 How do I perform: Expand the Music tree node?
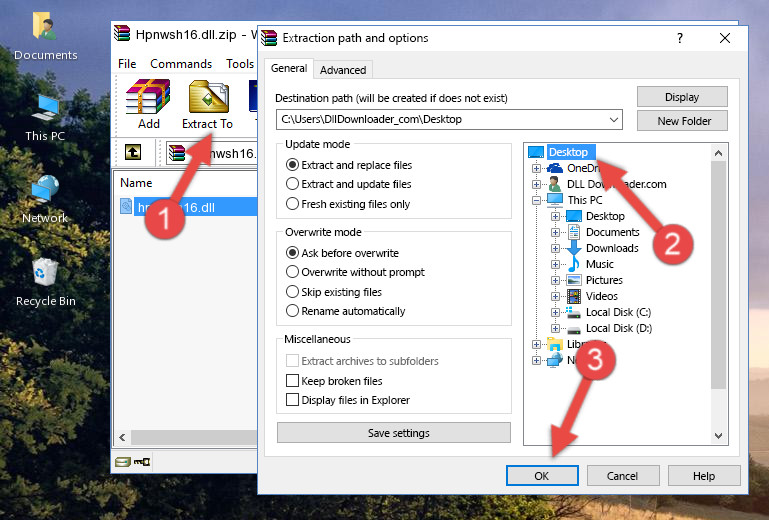click(x=555, y=264)
